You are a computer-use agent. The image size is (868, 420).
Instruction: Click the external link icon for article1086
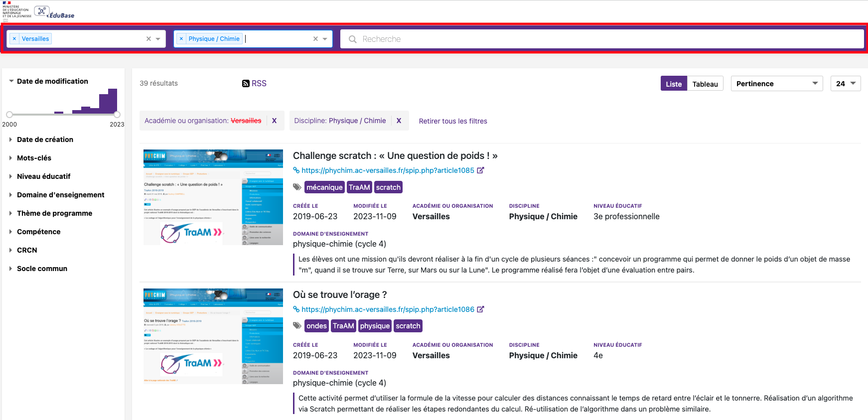tap(480, 309)
